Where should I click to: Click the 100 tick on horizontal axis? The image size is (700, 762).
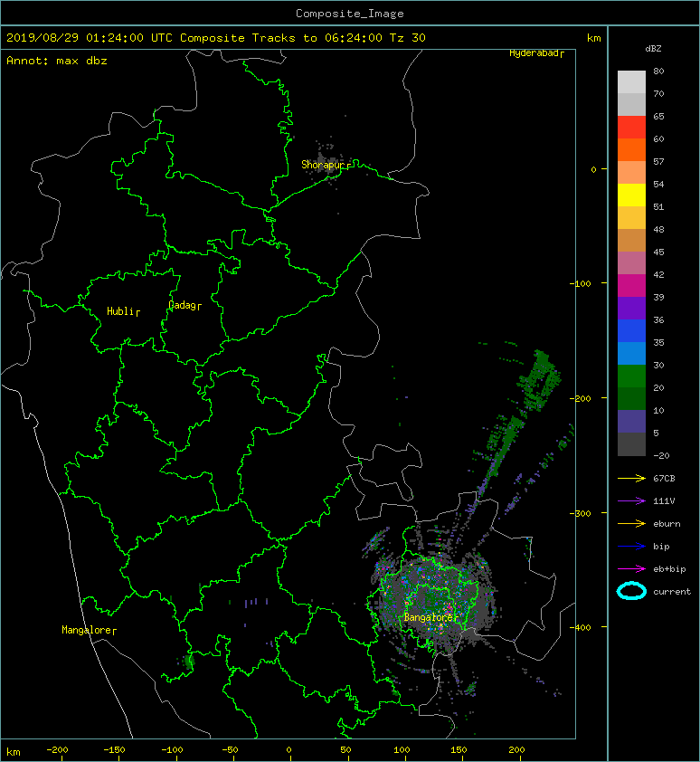[402, 750]
